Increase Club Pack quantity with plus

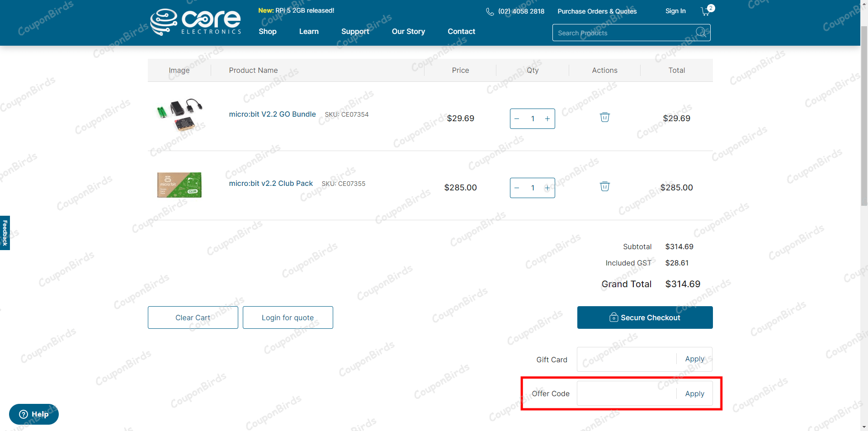547,188
